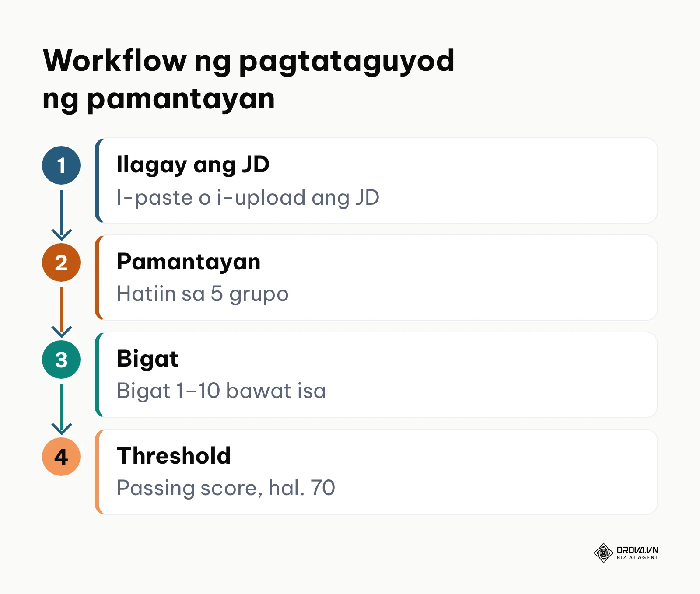700x594 pixels.
Task: Click the "BIZ AI AGENT" tagline
Action: (637, 558)
